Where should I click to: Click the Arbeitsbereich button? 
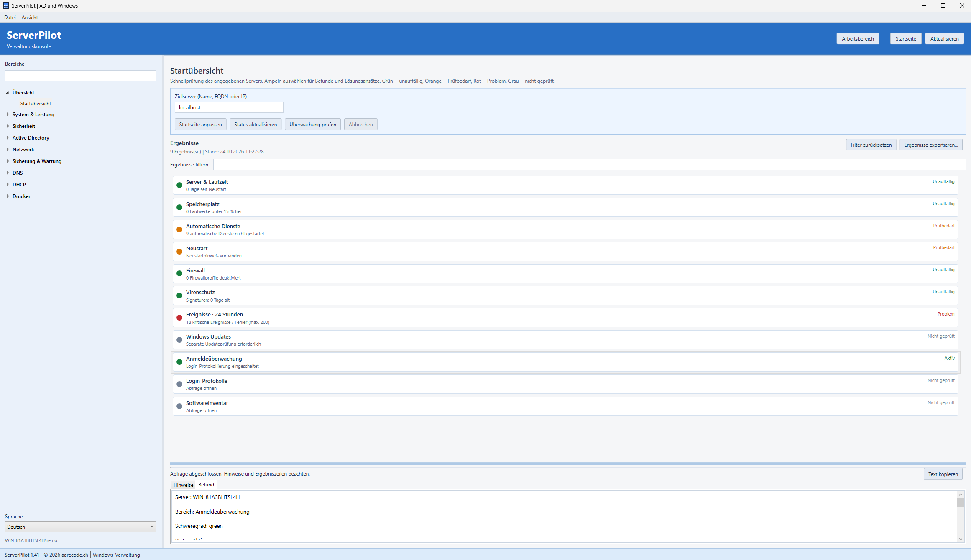(858, 39)
